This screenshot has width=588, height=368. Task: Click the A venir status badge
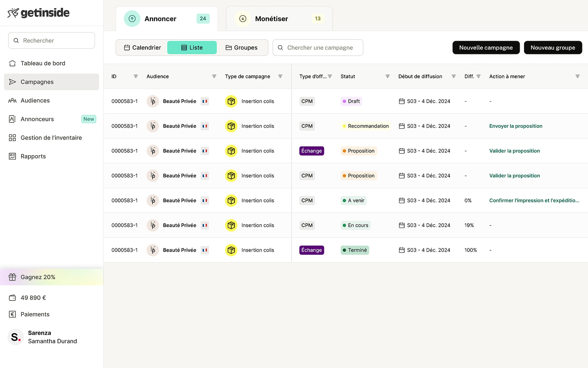354,200
